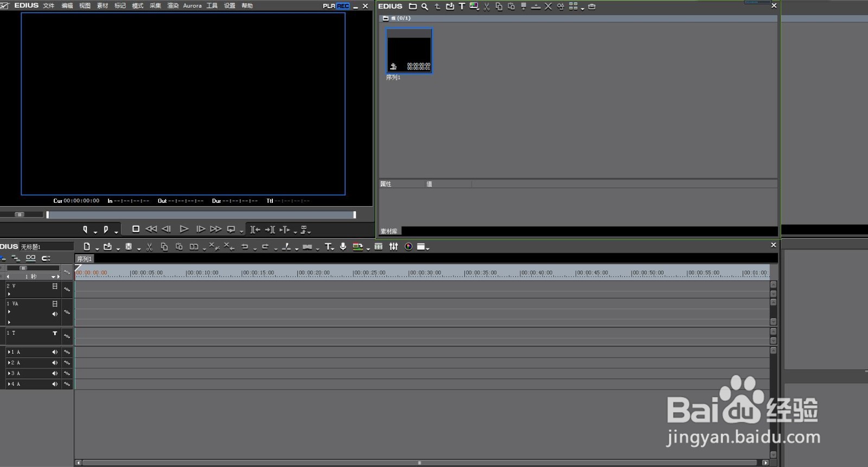Open the 编辑 (Edit) menu
Image resolution: width=868 pixels, height=467 pixels.
pos(67,5)
